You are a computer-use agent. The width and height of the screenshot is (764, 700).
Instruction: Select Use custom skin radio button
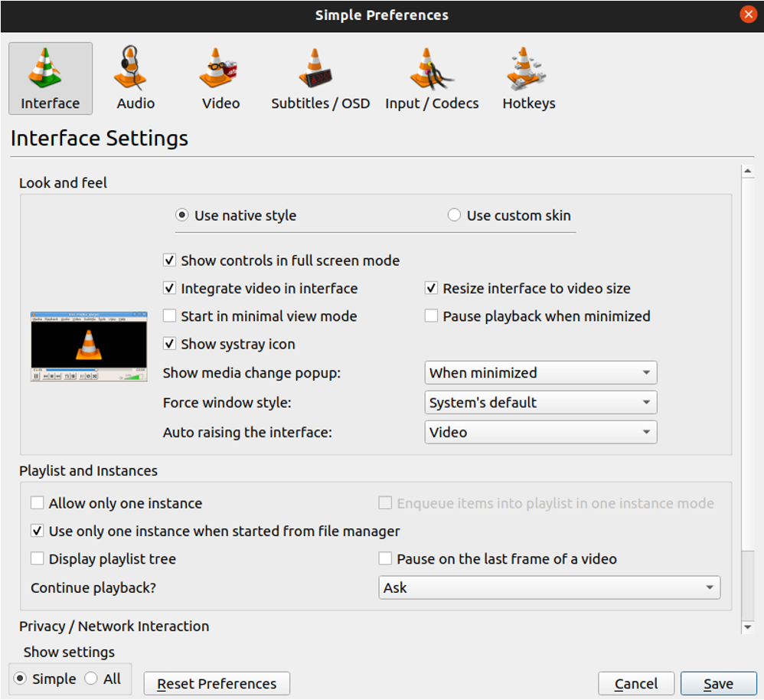tap(454, 215)
